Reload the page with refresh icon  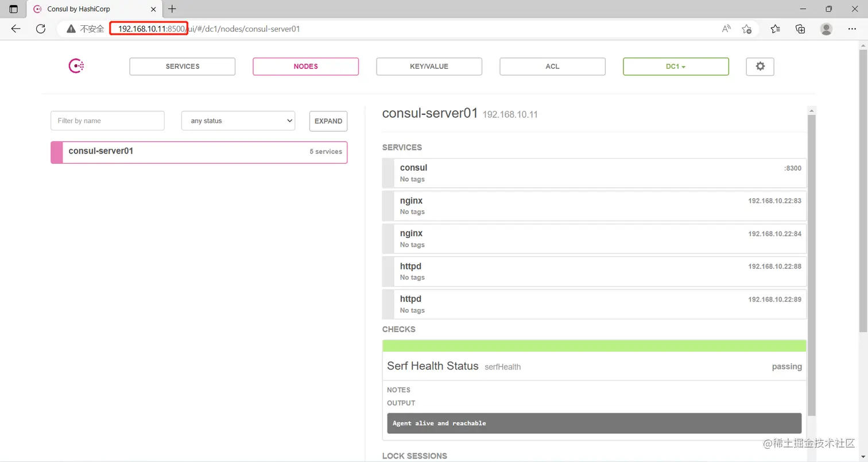coord(41,29)
